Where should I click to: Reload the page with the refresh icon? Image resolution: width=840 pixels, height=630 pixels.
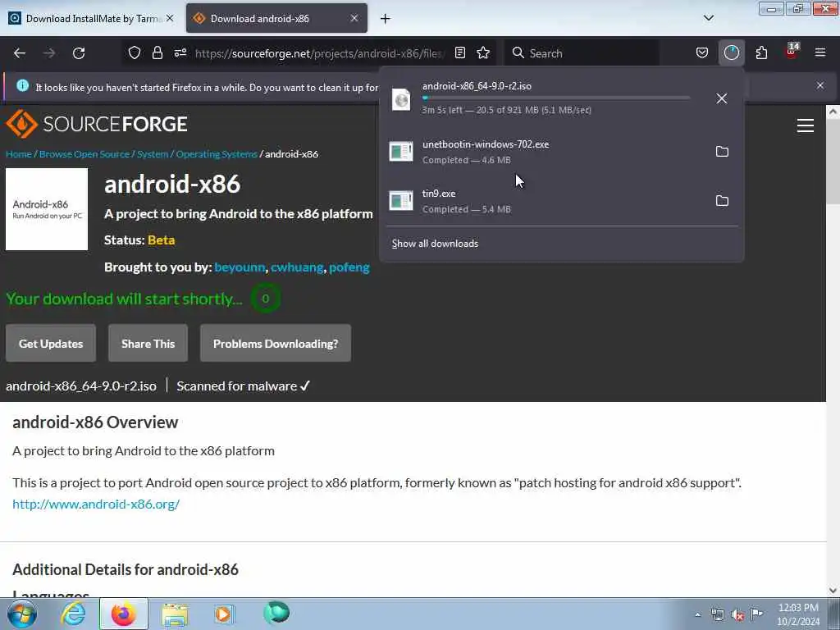79,53
